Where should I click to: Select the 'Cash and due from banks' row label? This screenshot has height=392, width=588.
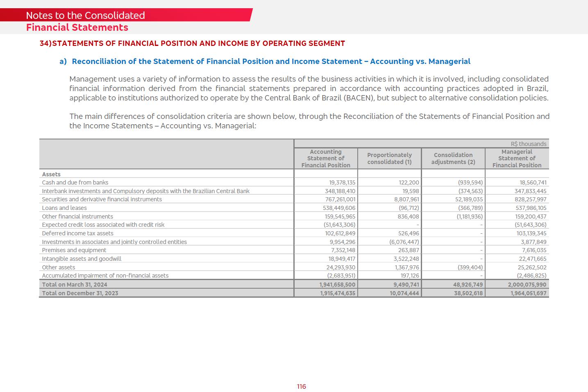(75, 182)
